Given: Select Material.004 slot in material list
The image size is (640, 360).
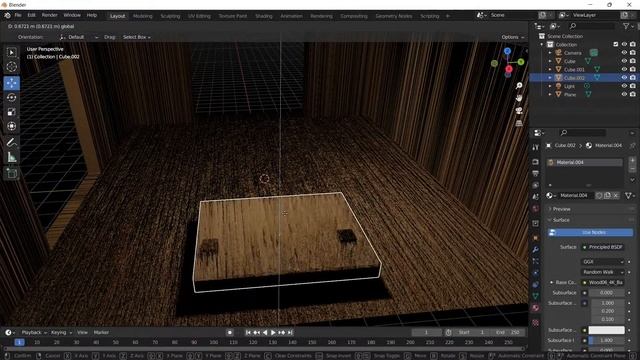Looking at the screenshot, I should click(584, 162).
